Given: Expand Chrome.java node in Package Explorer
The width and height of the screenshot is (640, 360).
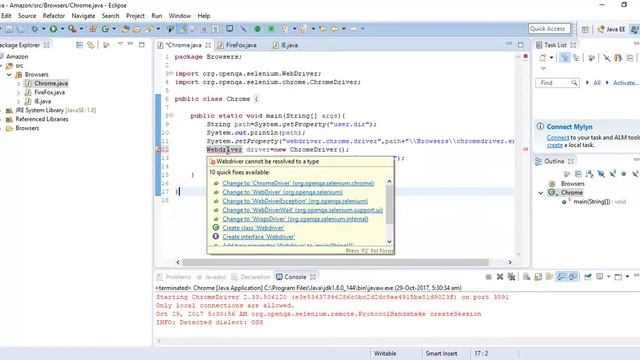Looking at the screenshot, I should point(18,84).
